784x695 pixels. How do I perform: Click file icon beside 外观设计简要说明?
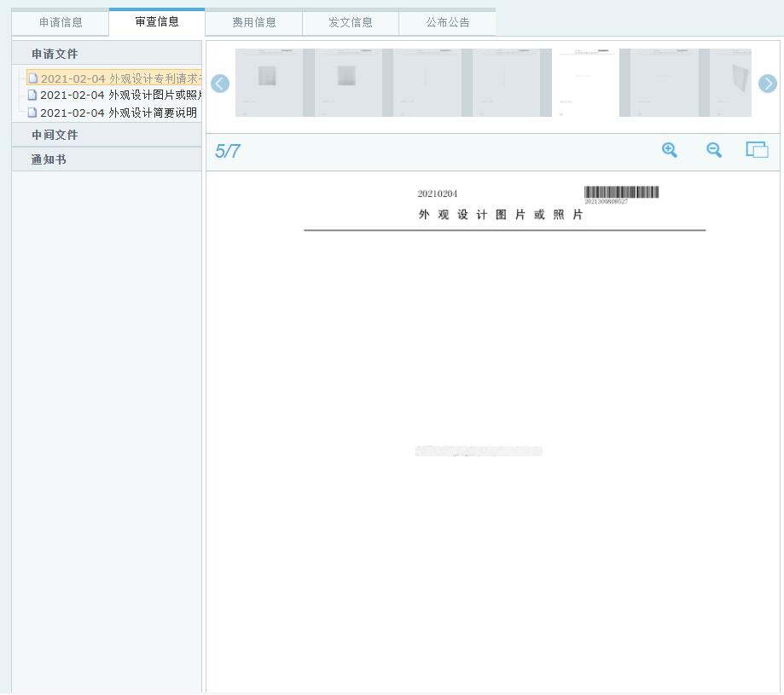click(32, 113)
